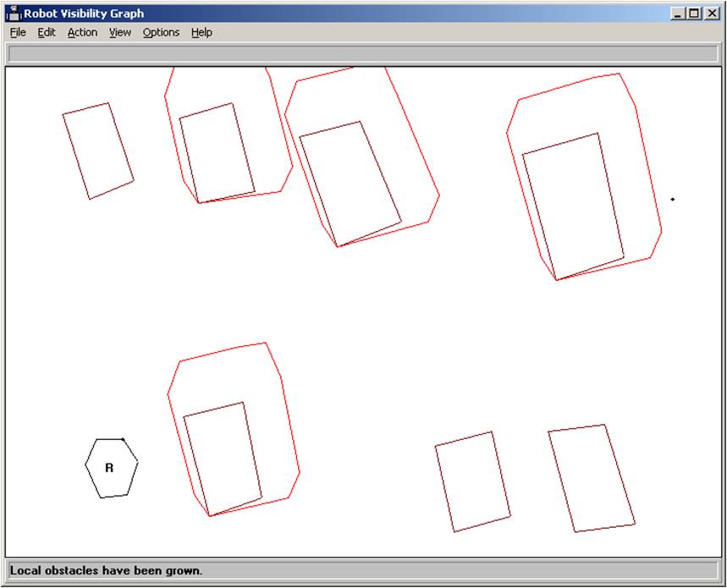Open the File menu
Viewport: 727px width, 588px height.
[18, 32]
